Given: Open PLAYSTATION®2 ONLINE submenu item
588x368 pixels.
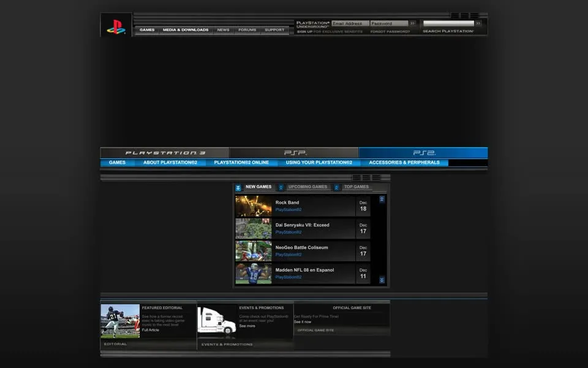Looking at the screenshot, I should [241, 163].
